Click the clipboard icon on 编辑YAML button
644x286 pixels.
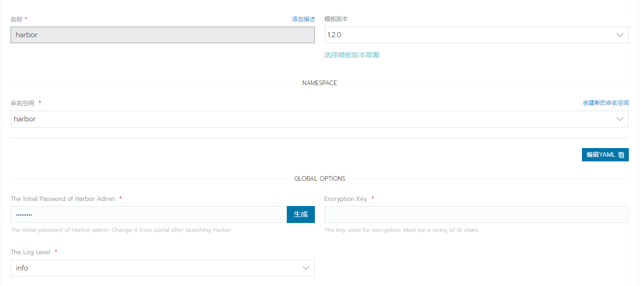click(621, 155)
